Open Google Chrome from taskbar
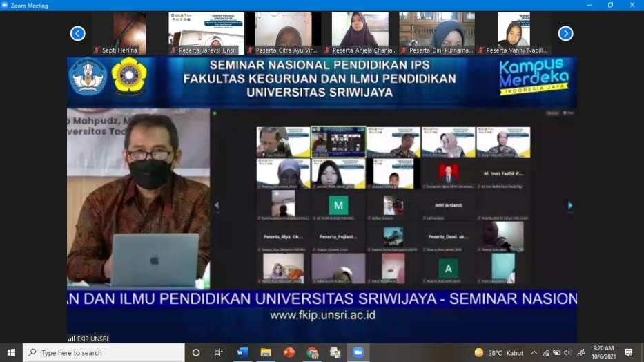 point(312,352)
